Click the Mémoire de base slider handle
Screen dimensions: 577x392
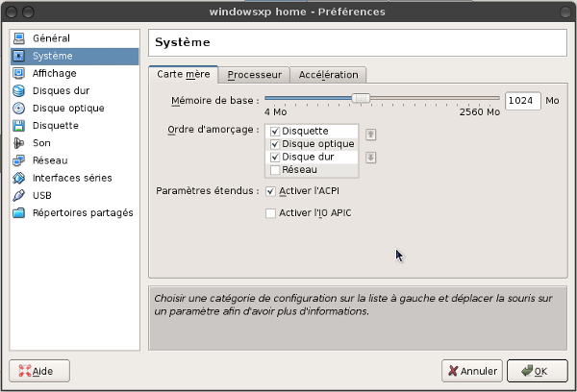coord(362,98)
